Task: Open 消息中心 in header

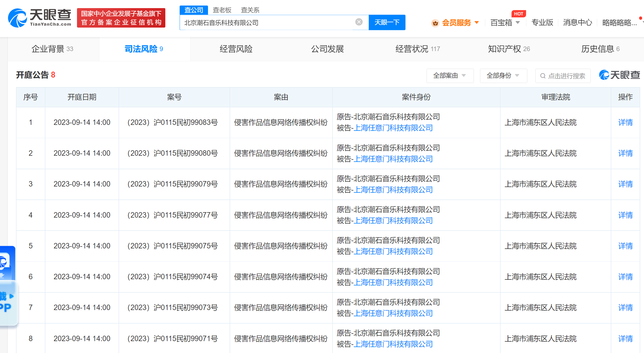Action: tap(578, 22)
